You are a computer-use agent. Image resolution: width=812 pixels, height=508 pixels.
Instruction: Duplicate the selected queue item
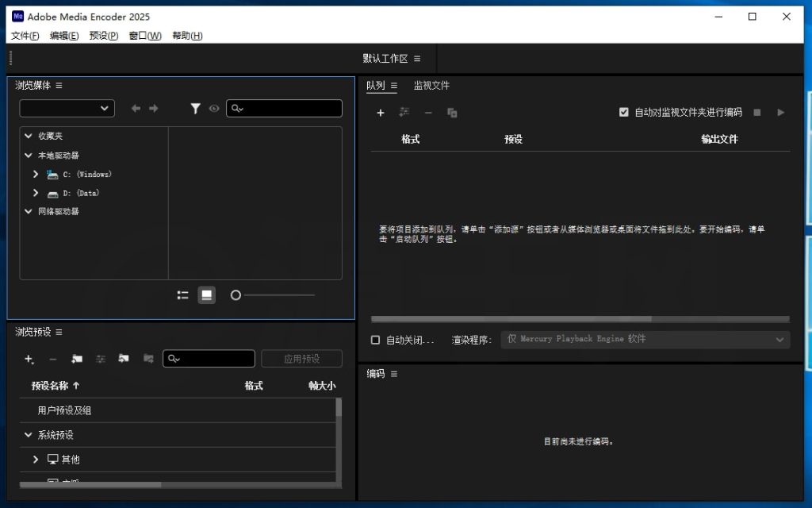pyautogui.click(x=452, y=113)
